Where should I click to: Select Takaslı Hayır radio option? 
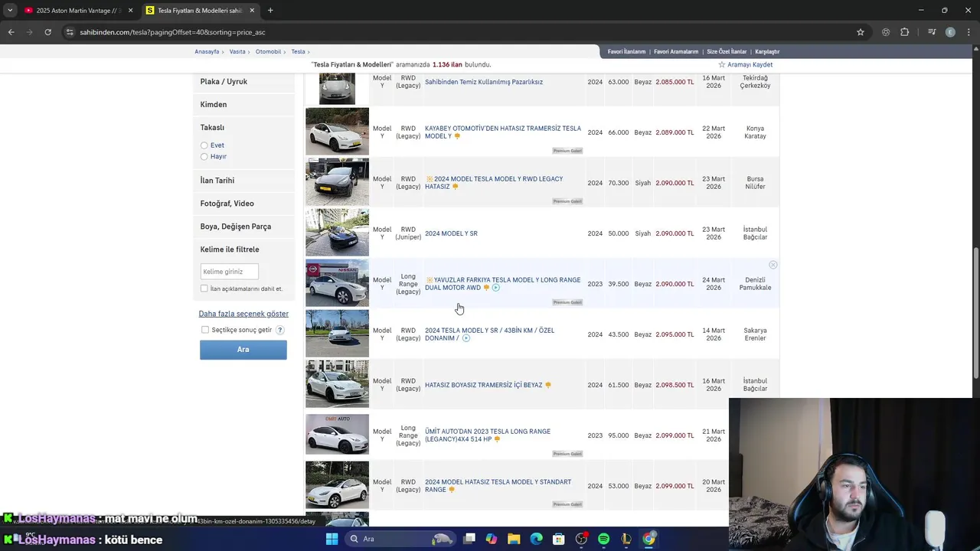coord(204,157)
